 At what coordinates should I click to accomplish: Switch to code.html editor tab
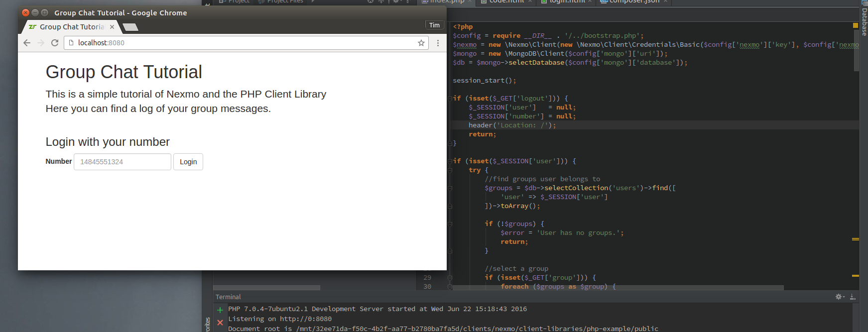(506, 2)
